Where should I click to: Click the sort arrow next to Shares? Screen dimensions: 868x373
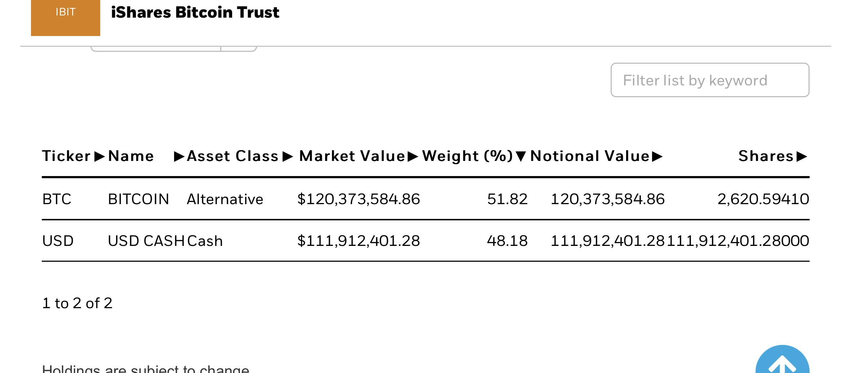tap(802, 157)
